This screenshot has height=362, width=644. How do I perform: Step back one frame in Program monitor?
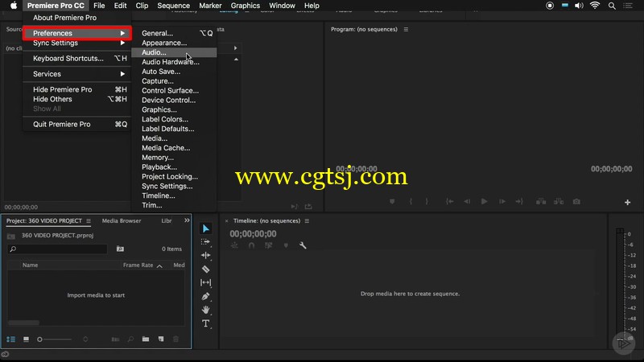tap(467, 202)
